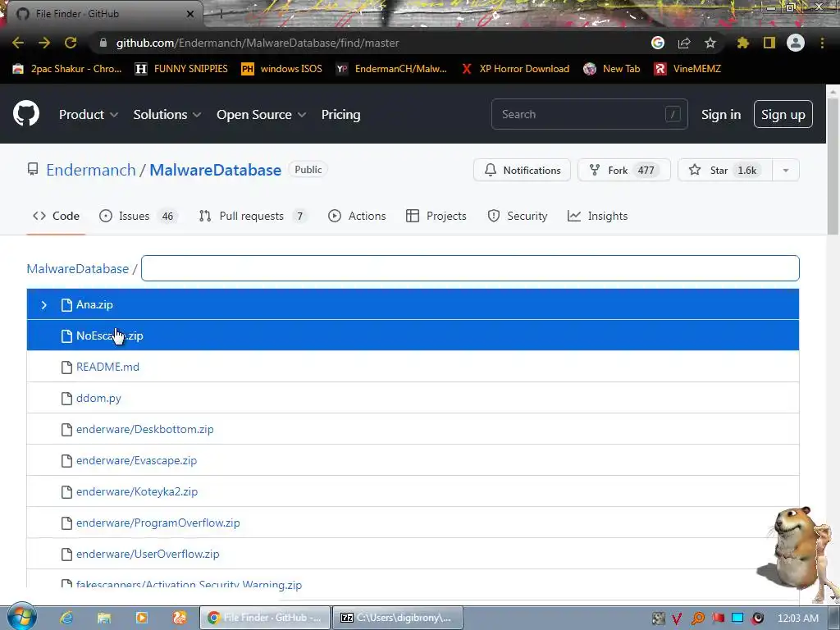
Task: Open the star lists dropdown arrow
Action: click(x=786, y=170)
